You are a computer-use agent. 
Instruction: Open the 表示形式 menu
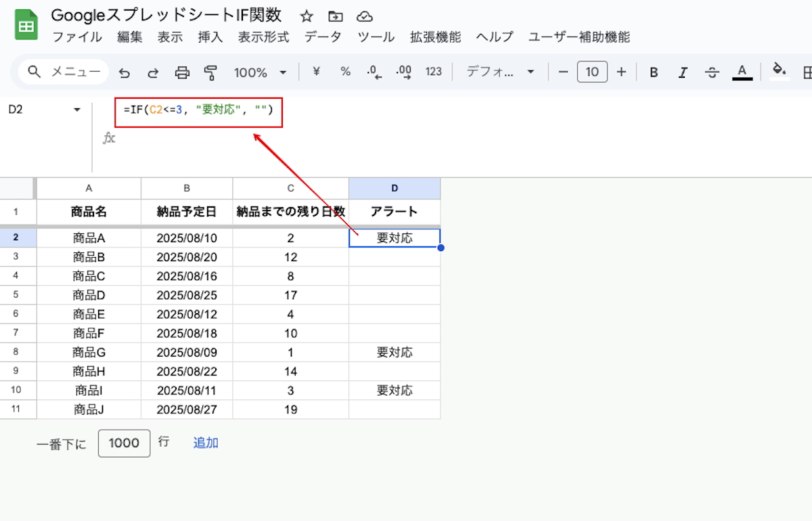click(x=263, y=37)
